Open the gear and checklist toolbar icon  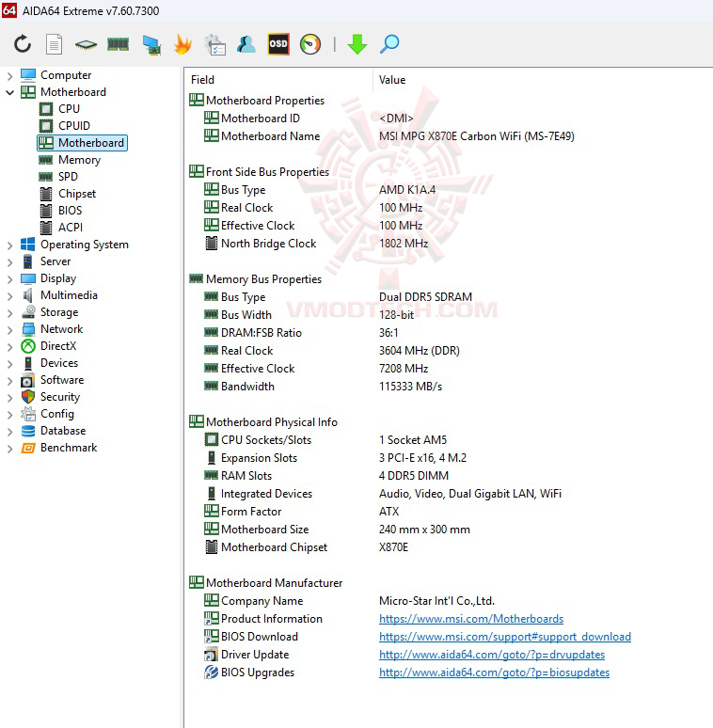(214, 44)
